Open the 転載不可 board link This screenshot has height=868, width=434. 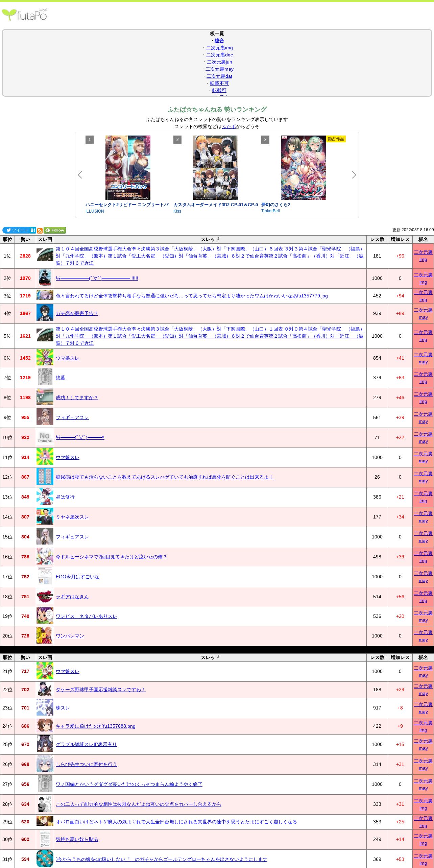coord(219,83)
